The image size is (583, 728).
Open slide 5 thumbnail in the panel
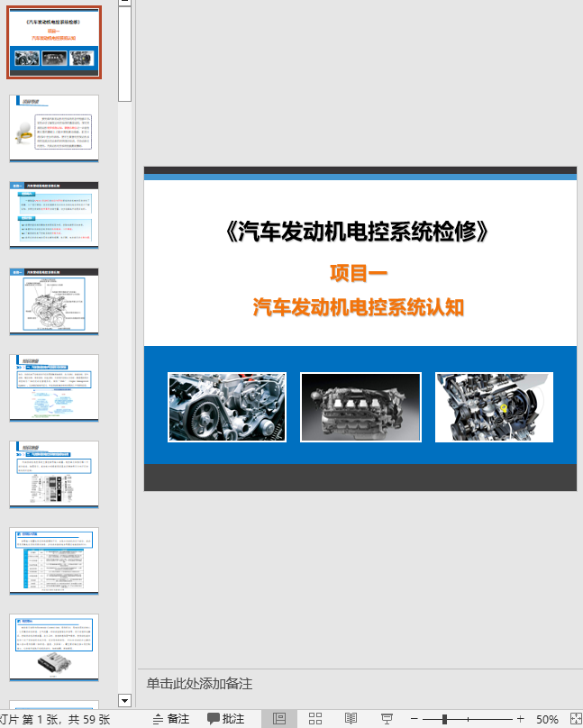pyautogui.click(x=54, y=387)
